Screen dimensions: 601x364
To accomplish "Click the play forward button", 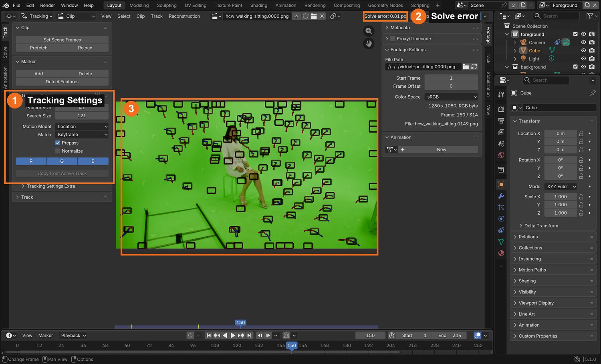I will [233, 336].
